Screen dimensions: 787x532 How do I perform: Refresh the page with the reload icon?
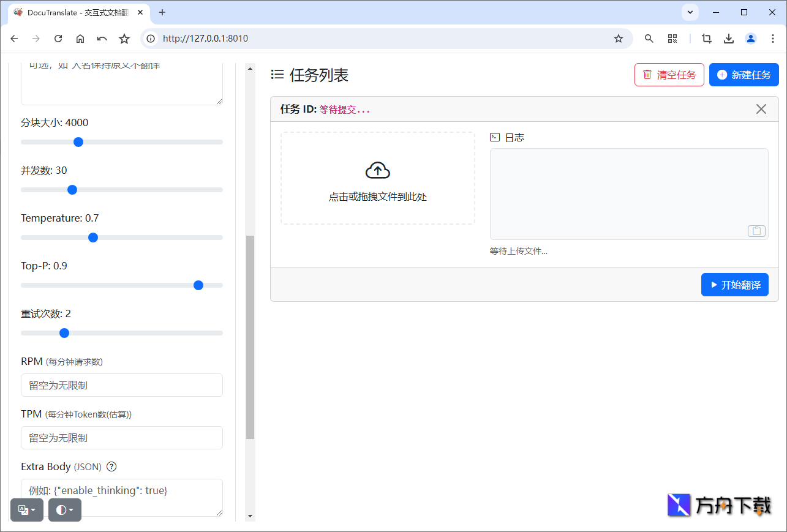[x=58, y=38]
